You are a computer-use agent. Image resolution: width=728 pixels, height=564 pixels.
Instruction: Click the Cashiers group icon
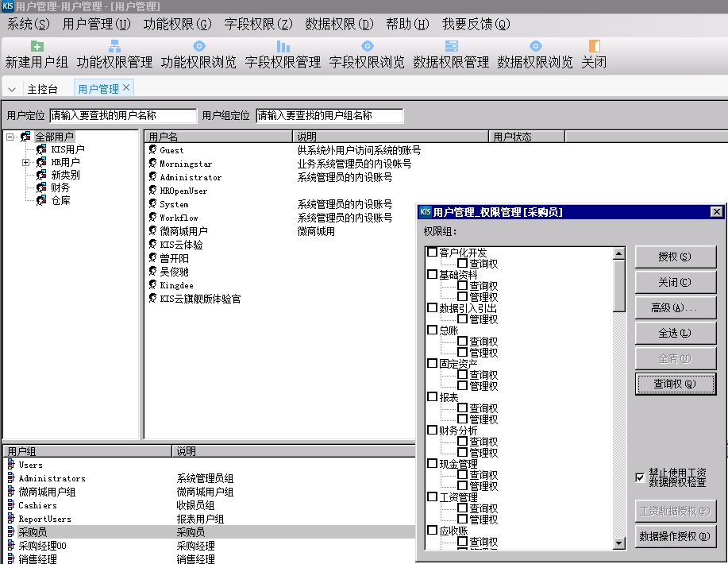(11, 504)
